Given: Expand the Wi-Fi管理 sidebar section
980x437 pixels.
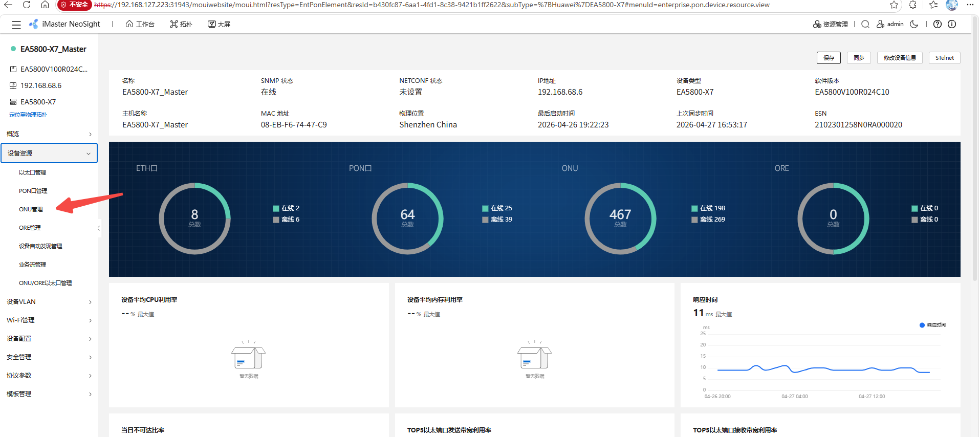Looking at the screenshot, I should (49, 320).
